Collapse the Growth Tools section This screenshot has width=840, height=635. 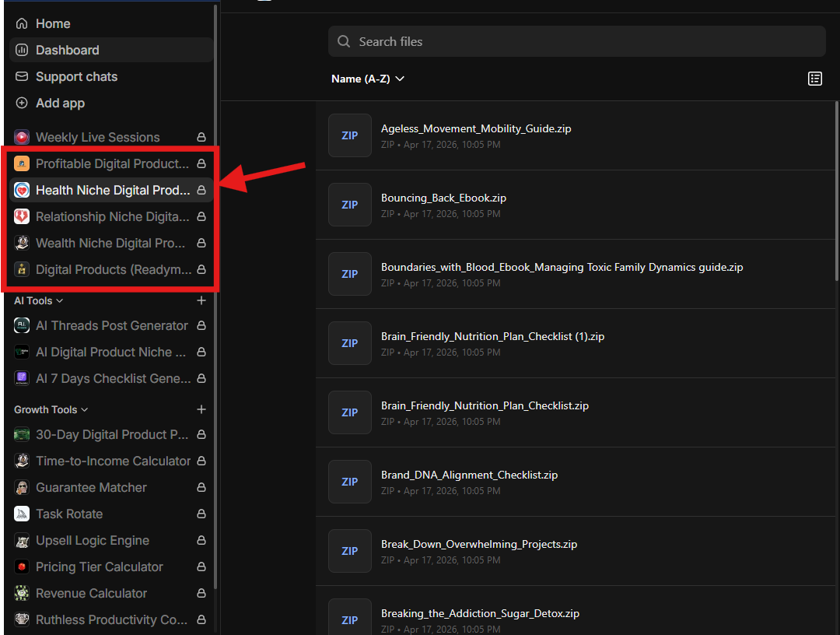(51, 409)
